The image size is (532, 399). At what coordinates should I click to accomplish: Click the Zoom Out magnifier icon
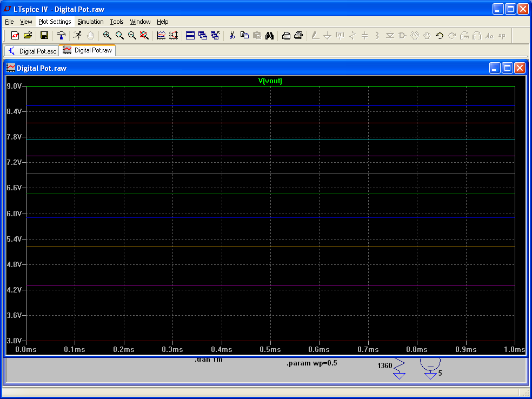(x=132, y=35)
